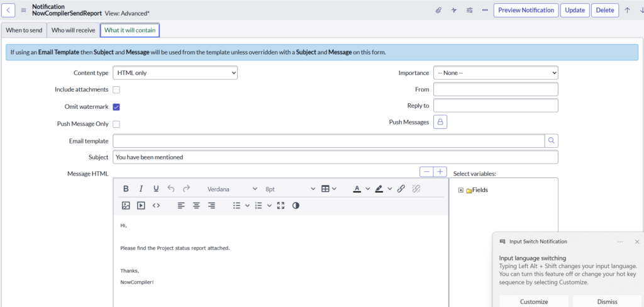Image resolution: width=644 pixels, height=307 pixels.
Task: Go to previous record up arrow
Action: point(627,10)
